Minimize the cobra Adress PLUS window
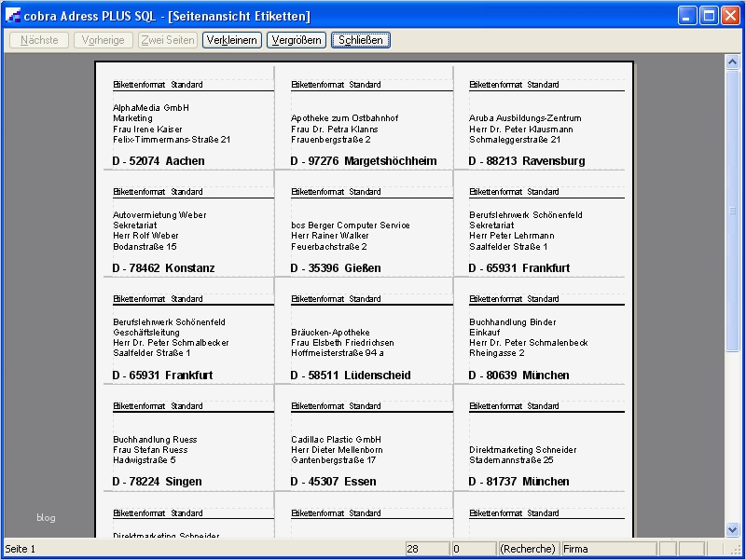This screenshot has height=560, width=746. click(x=686, y=16)
